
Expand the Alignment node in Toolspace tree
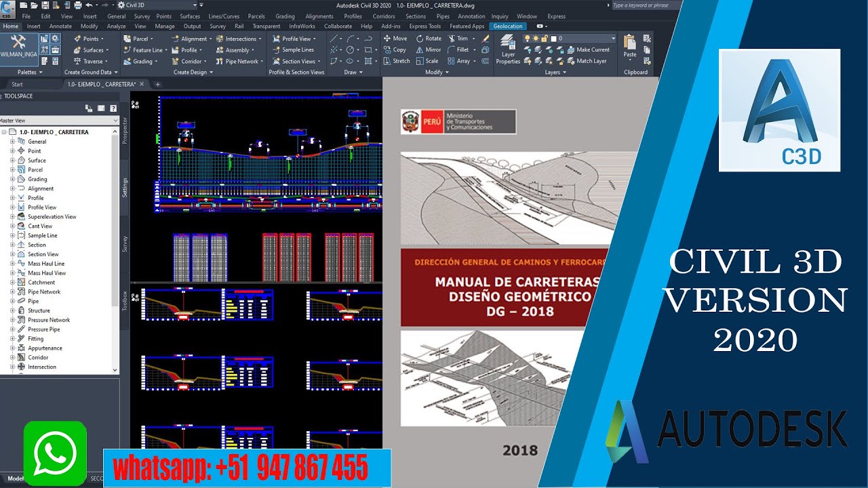pos(12,188)
